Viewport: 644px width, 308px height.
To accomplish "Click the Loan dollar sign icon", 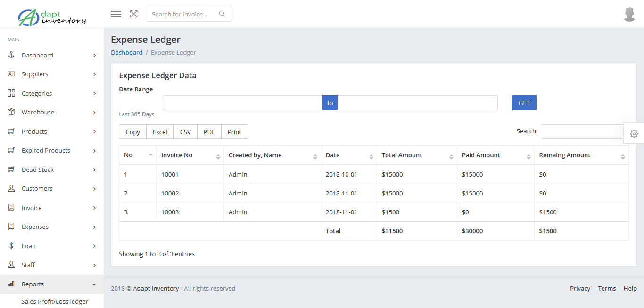I will pos(11,246).
